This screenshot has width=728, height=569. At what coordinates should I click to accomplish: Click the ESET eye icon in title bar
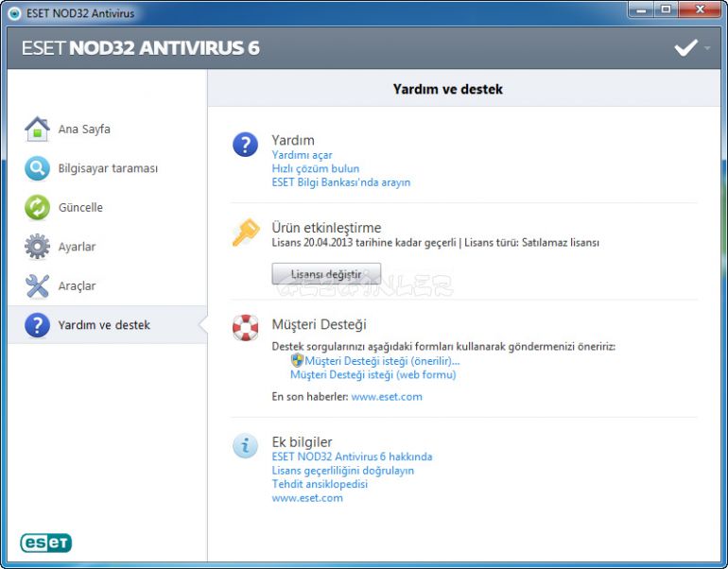point(14,13)
